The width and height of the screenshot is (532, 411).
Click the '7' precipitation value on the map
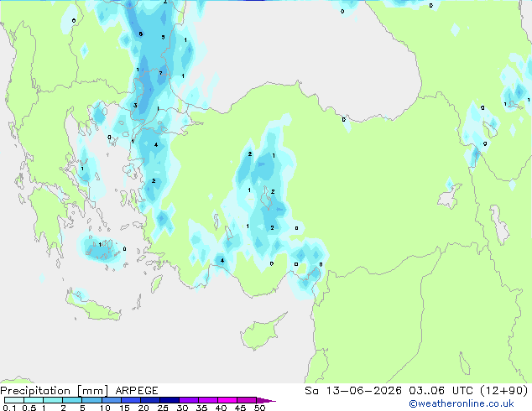161,73
